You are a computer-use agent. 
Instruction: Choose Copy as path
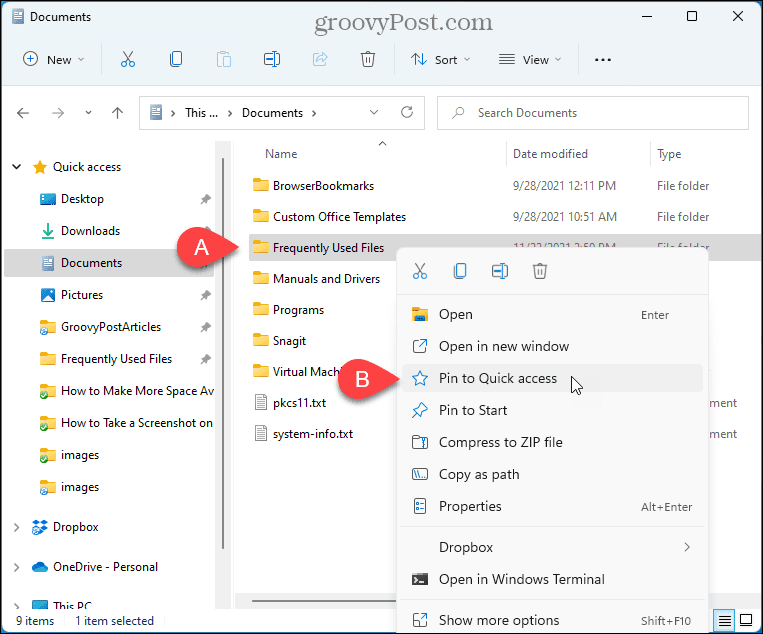(x=552, y=474)
